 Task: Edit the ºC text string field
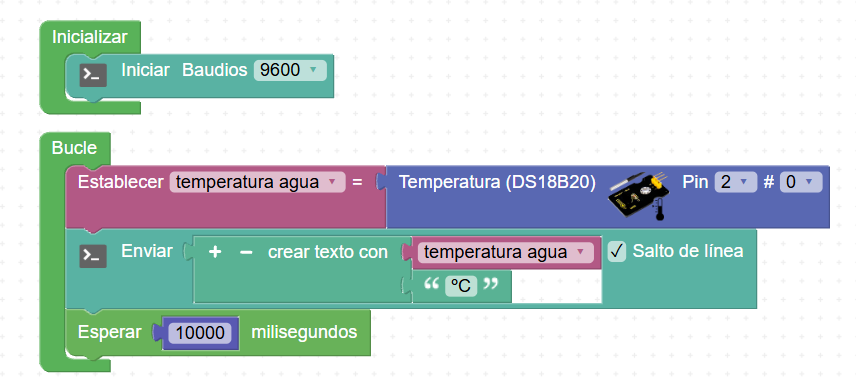pos(461,285)
